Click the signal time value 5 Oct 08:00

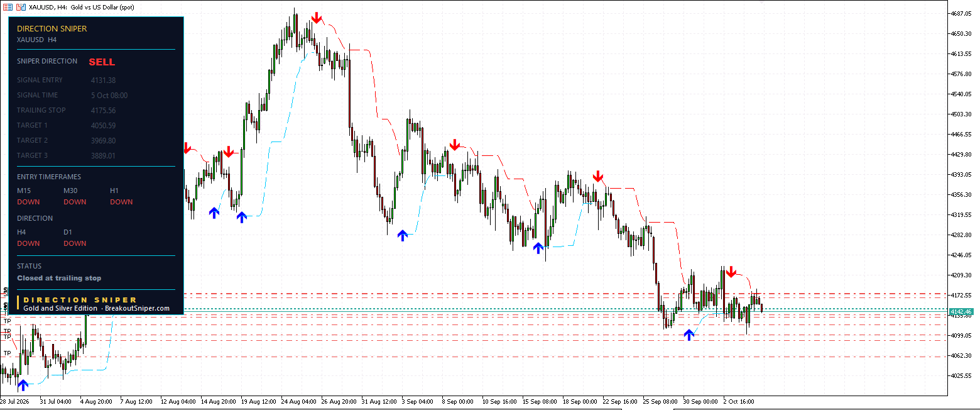109,96
